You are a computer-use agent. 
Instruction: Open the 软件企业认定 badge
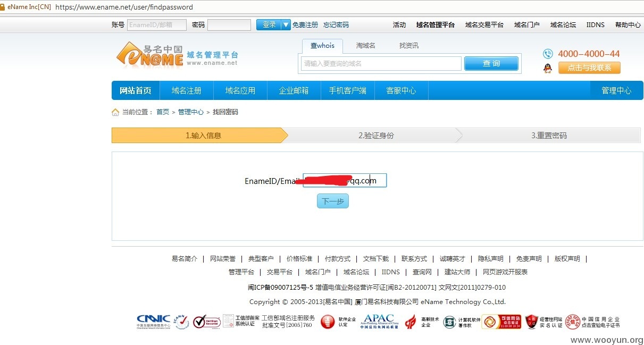(338, 322)
